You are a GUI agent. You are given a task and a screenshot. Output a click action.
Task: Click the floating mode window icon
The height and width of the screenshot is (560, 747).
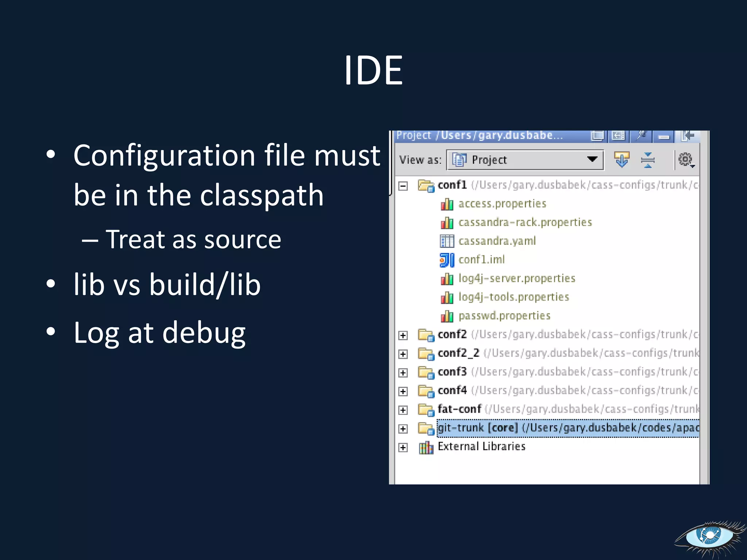click(x=597, y=136)
